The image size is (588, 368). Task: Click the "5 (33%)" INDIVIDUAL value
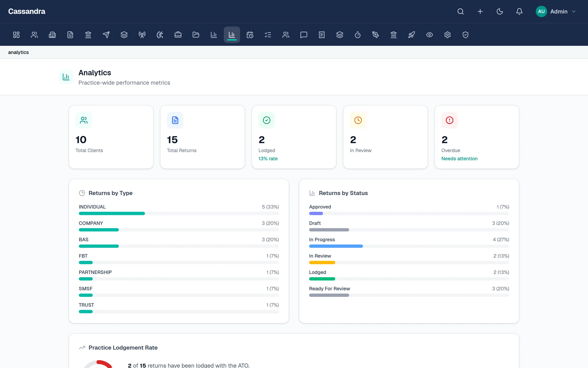270,207
